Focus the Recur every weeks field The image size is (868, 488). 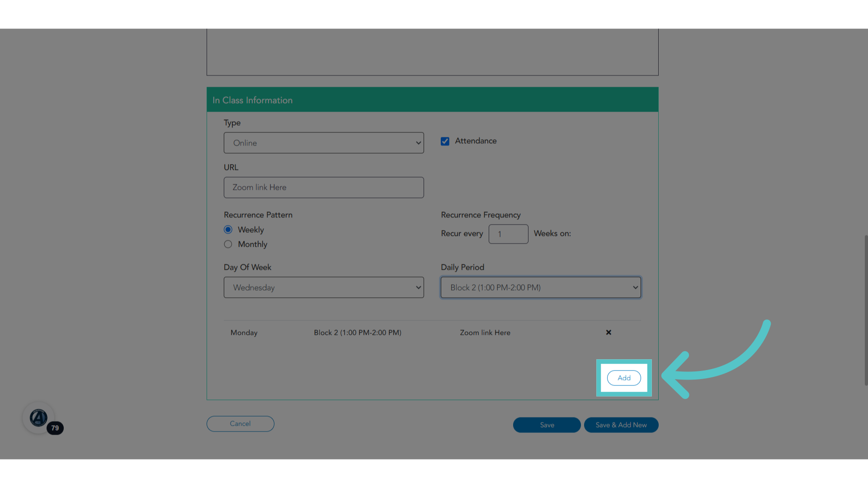(x=508, y=234)
